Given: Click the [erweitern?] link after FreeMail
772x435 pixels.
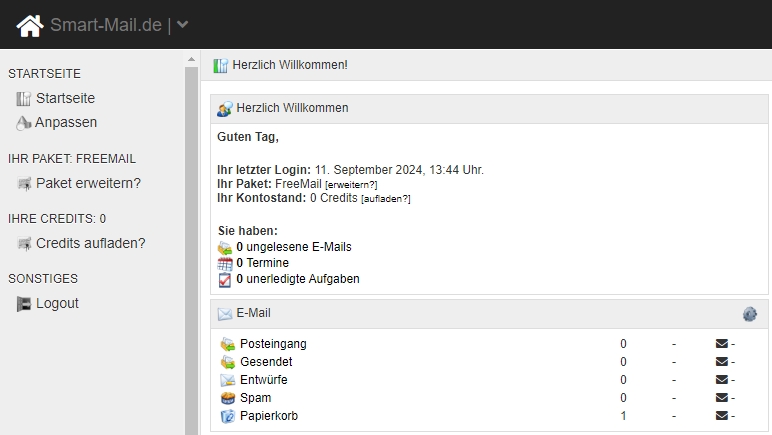Looking at the screenshot, I should [351, 185].
